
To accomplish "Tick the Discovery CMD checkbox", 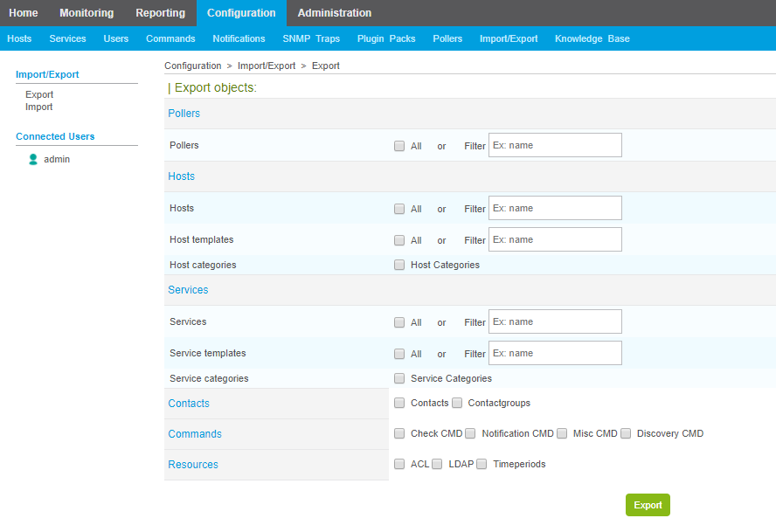I will click(x=626, y=433).
